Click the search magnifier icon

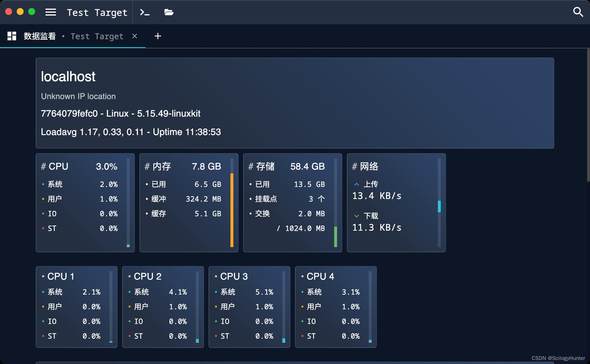578,12
